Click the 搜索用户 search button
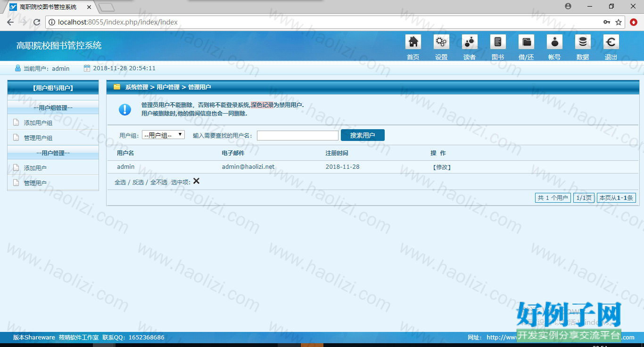This screenshot has height=347, width=644. (x=363, y=135)
